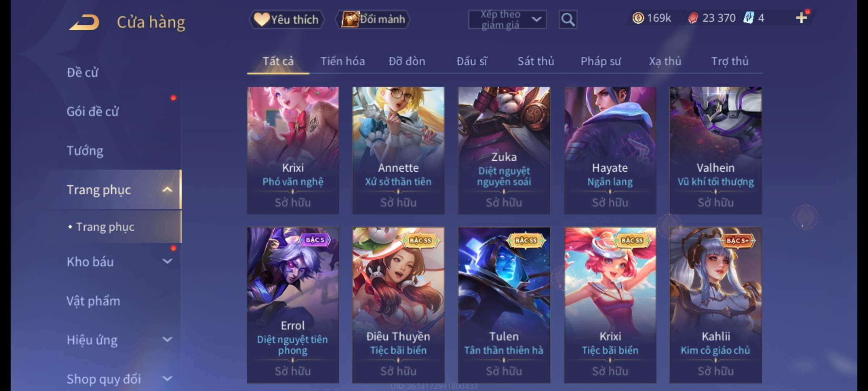Select Zuka Diệt nguyệt nguyên soái skin
868x391 pixels.
pos(504,150)
